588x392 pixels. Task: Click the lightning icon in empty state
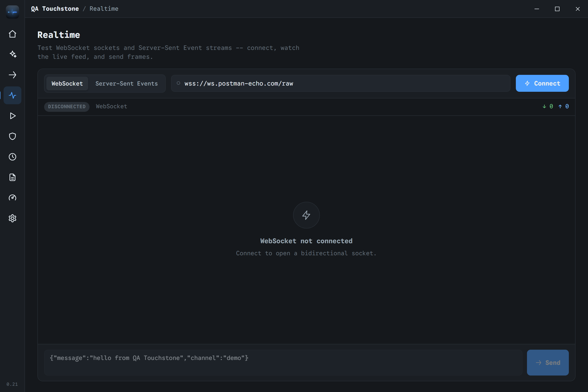tap(306, 215)
